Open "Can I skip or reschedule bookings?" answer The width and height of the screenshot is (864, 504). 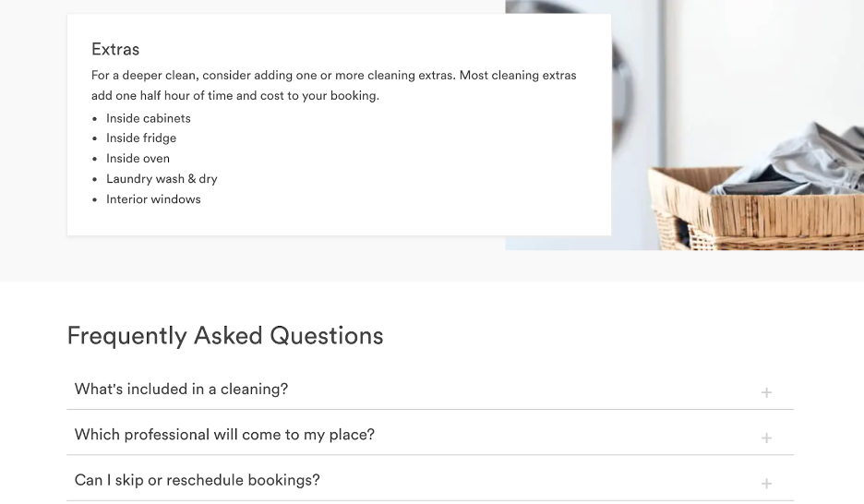[x=197, y=480]
